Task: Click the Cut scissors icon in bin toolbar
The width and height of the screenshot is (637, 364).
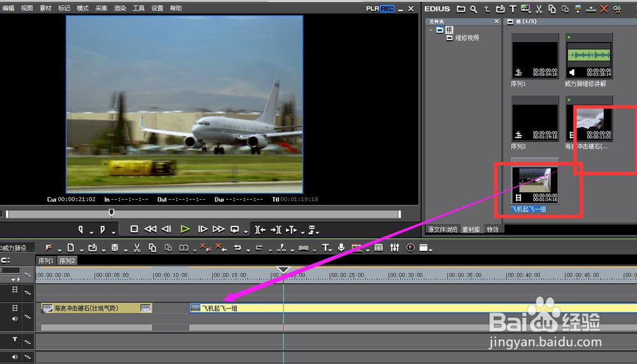Action: tap(539, 9)
